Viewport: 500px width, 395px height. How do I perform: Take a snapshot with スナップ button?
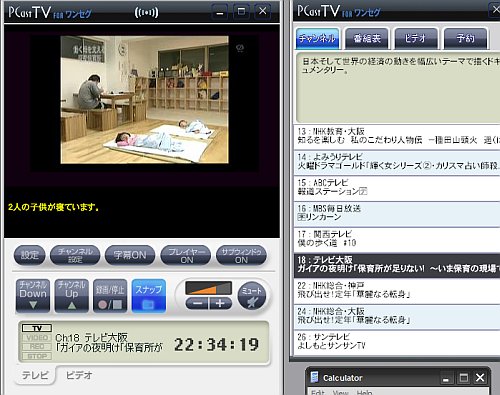coord(149,296)
